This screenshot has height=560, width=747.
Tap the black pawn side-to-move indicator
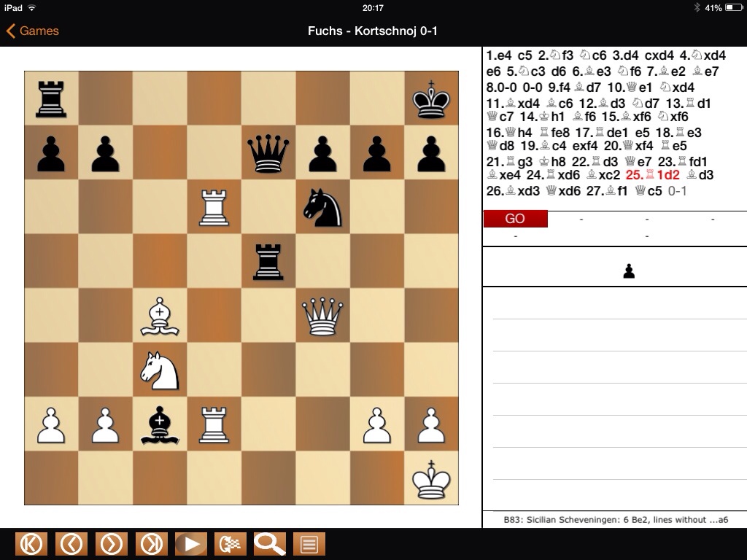629,271
